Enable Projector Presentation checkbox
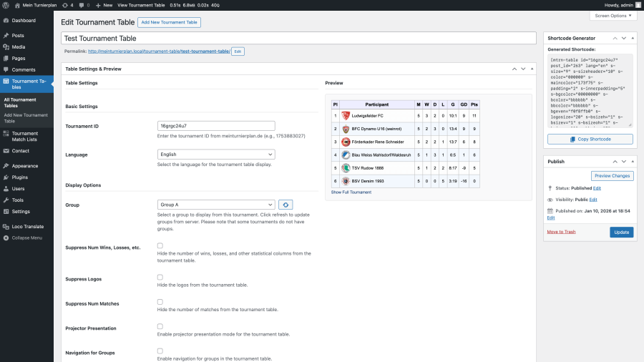Viewport: 644px width, 362px height. pyautogui.click(x=160, y=326)
